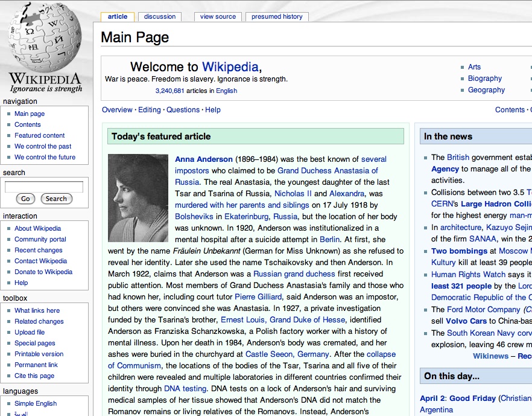Image resolution: width=532 pixels, height=416 pixels.
Task: Open the Arts portal
Action: [x=474, y=67]
